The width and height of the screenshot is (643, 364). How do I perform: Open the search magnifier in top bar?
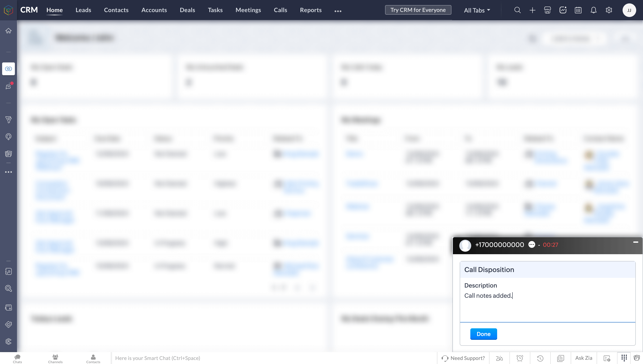click(517, 10)
